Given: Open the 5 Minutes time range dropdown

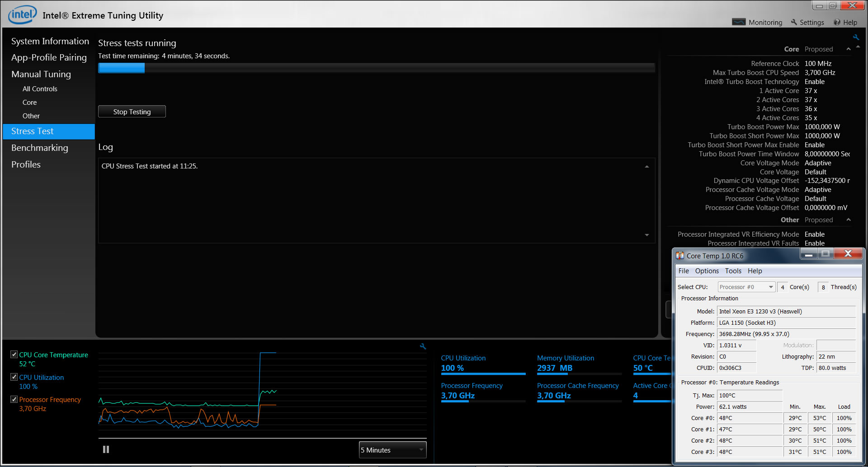Looking at the screenshot, I should [392, 450].
